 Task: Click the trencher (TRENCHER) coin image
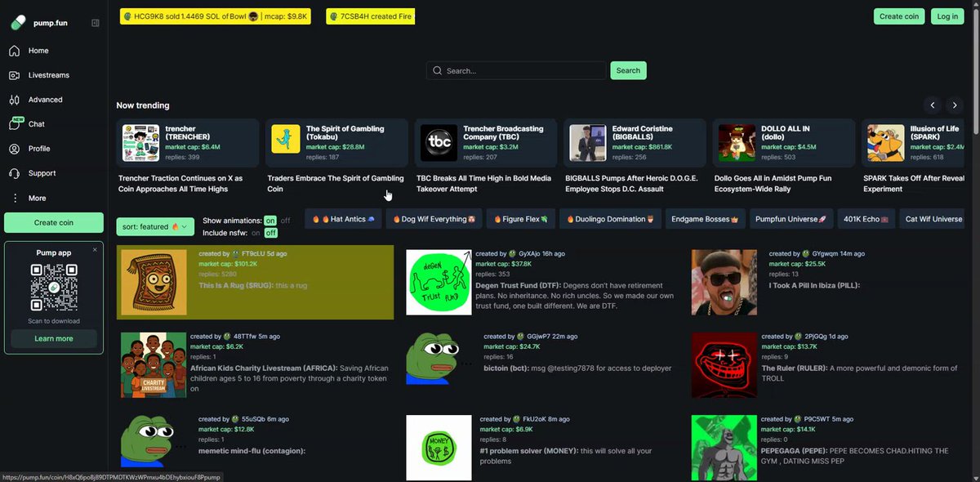(x=140, y=143)
